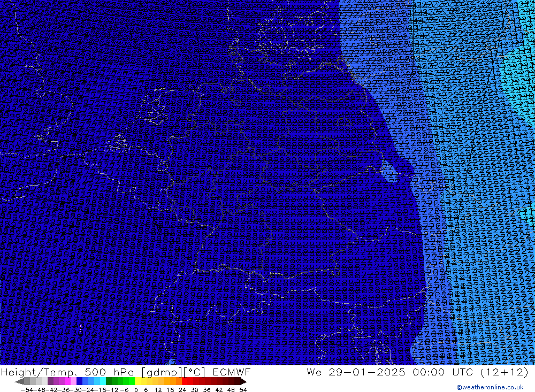Pick the pale pink swatch before dark blue
The height and width of the screenshot is (392, 535).
pos(74,381)
